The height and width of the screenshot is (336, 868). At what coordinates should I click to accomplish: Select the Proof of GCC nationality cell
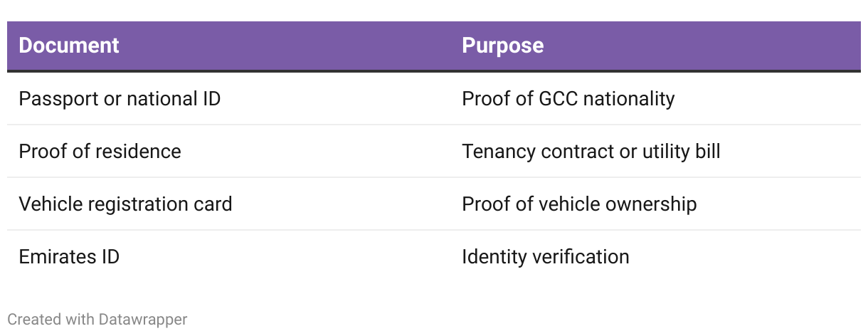pos(568,98)
